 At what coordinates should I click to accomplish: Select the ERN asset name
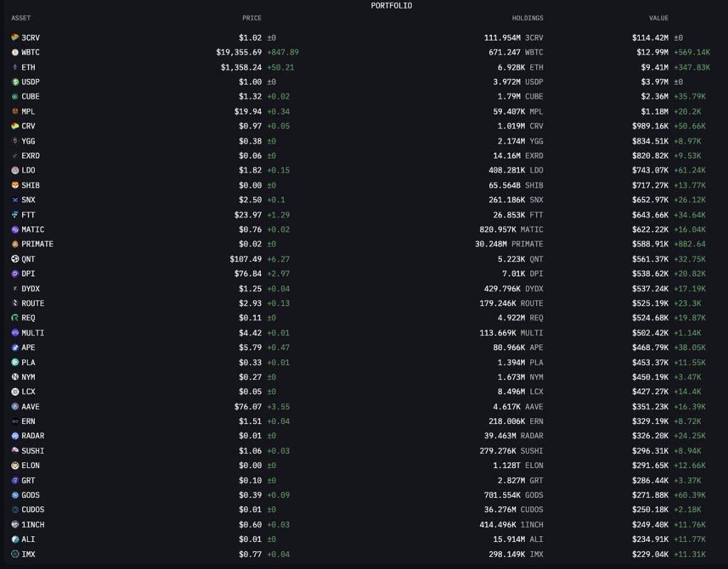28,421
